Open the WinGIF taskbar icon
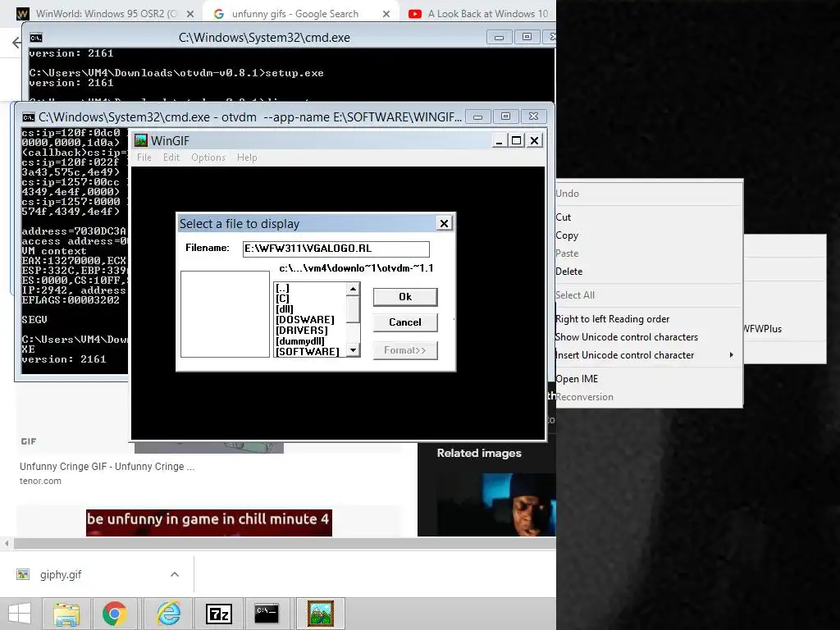The width and height of the screenshot is (840, 630). [321, 614]
